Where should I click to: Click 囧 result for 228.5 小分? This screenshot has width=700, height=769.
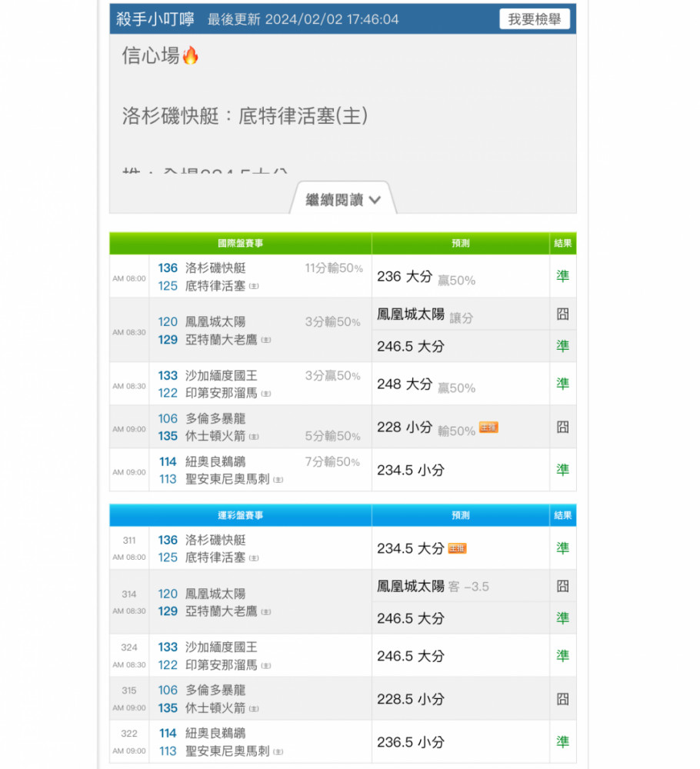(562, 699)
